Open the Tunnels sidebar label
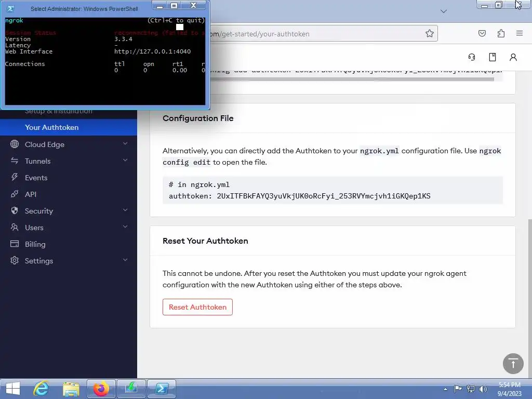Screen dimensions: 532x399 coord(37,161)
